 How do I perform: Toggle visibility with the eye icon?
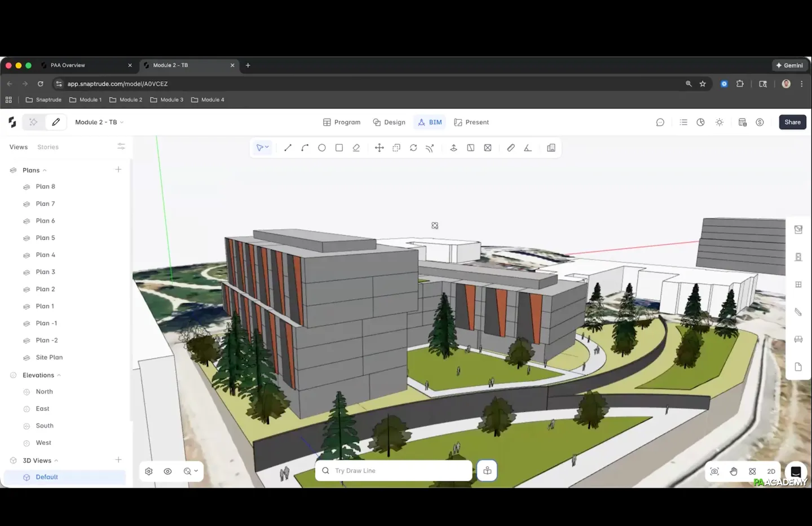click(x=167, y=471)
